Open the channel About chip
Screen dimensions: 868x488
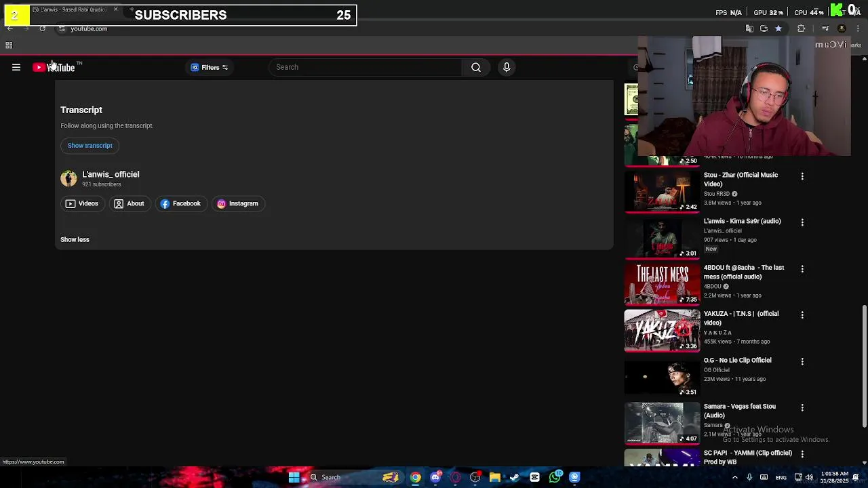coord(129,203)
